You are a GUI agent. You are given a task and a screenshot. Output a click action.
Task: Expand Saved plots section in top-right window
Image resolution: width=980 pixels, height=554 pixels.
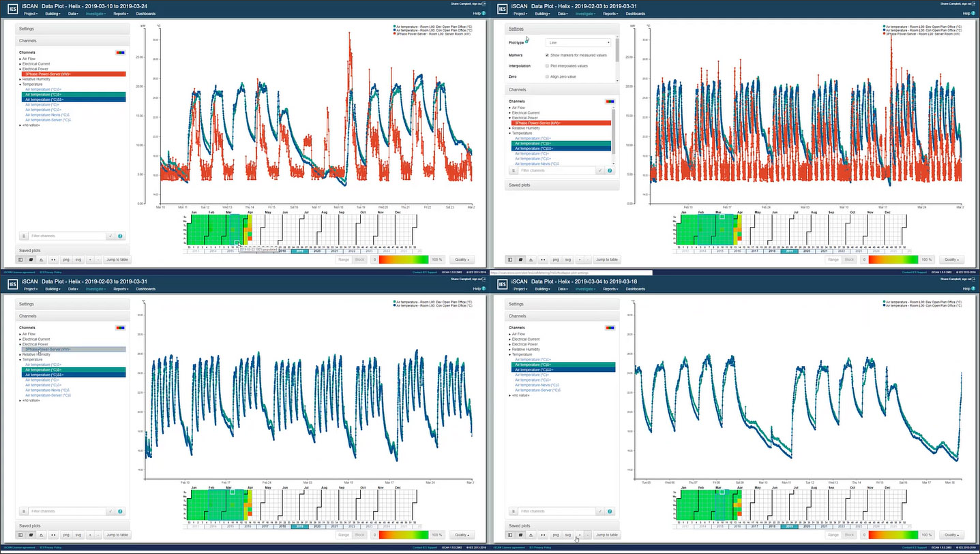pyautogui.click(x=563, y=185)
